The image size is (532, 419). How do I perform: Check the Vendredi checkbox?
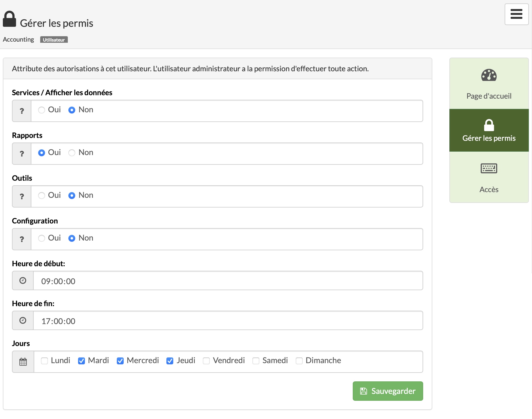(x=206, y=361)
